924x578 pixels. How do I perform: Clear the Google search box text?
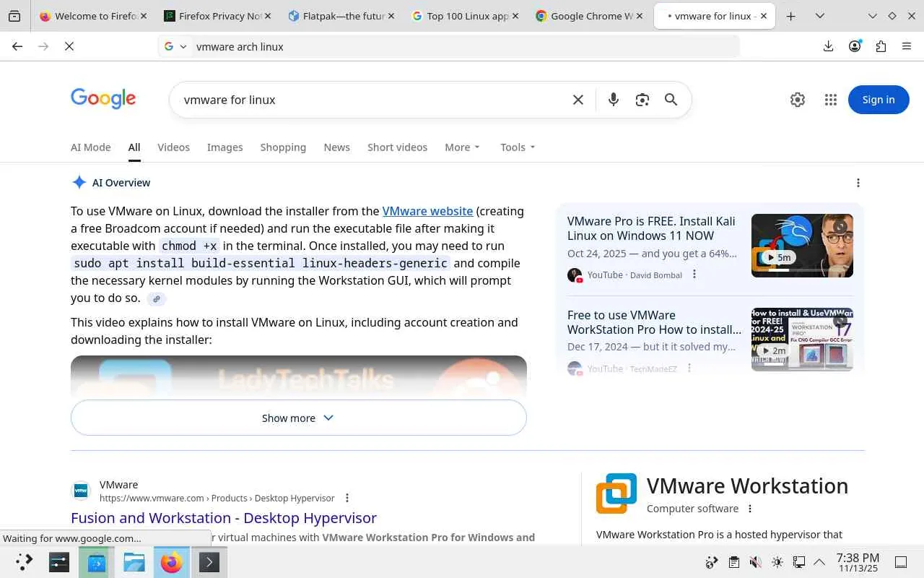[x=577, y=100]
